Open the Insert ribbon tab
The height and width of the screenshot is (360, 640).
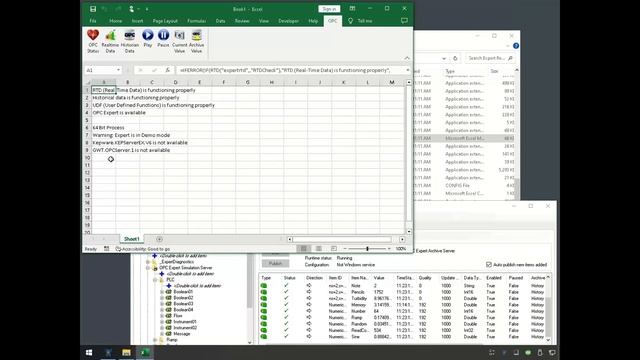pyautogui.click(x=137, y=21)
